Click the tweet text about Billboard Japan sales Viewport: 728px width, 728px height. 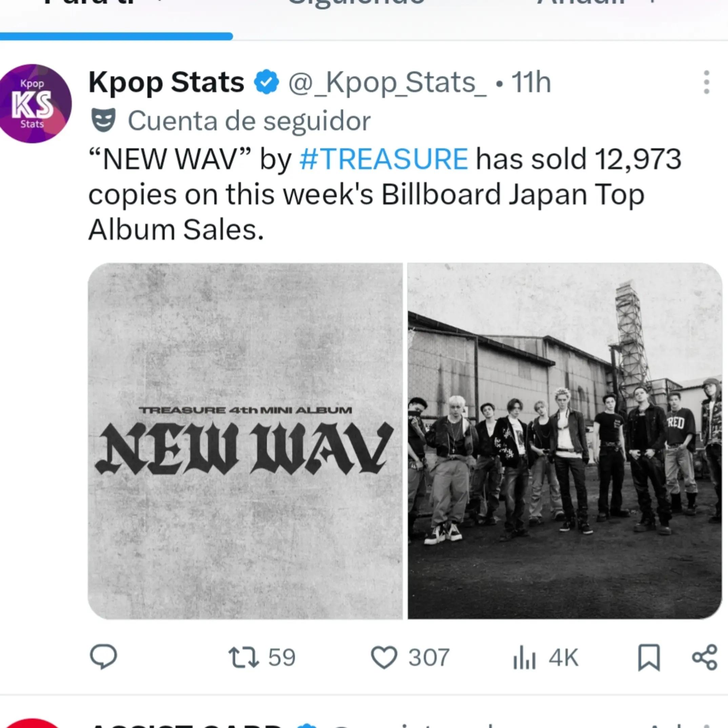pyautogui.click(x=385, y=195)
